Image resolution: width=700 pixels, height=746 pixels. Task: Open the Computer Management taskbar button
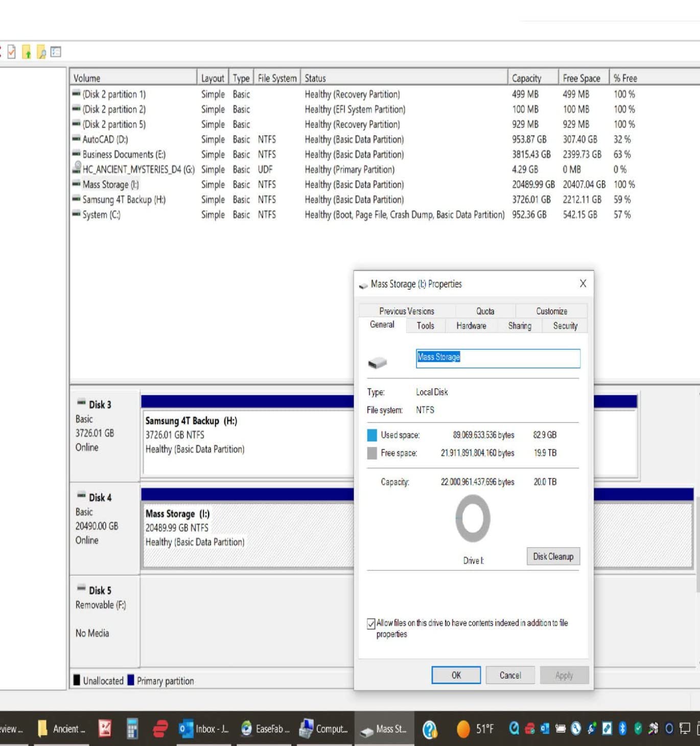tap(323, 729)
